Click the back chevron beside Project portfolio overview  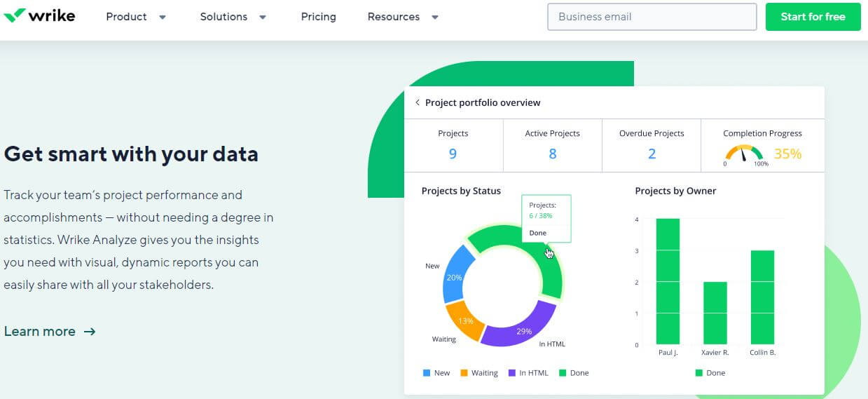click(418, 102)
